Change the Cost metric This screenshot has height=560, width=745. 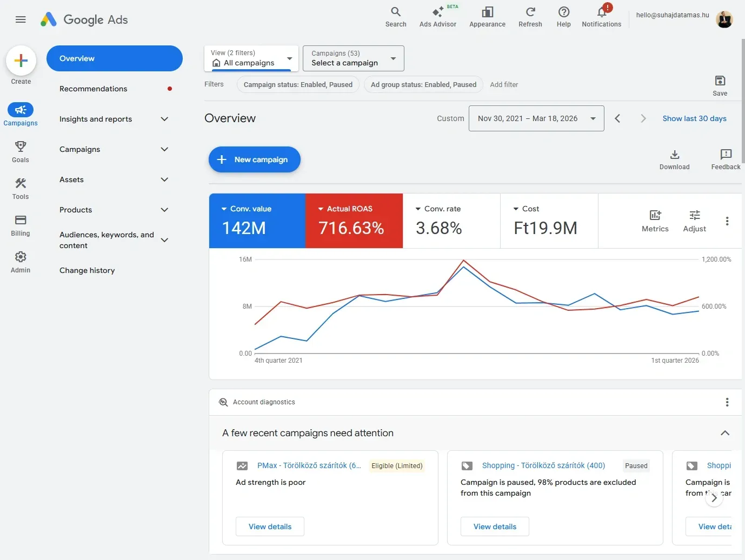[x=549, y=221]
